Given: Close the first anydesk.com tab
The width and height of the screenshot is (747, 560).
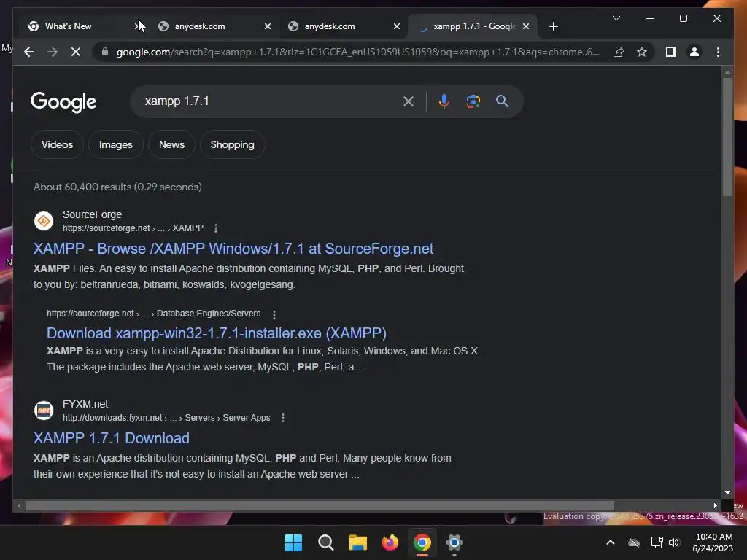Looking at the screenshot, I should [268, 26].
